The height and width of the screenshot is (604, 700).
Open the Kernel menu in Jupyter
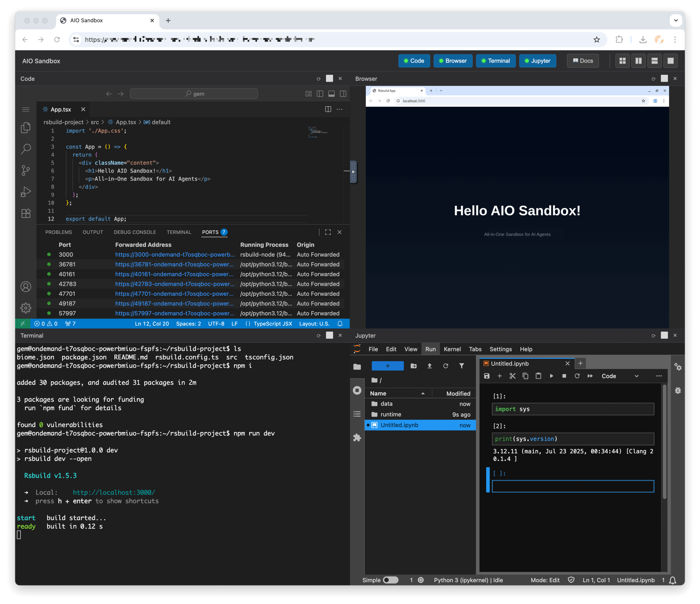(452, 349)
